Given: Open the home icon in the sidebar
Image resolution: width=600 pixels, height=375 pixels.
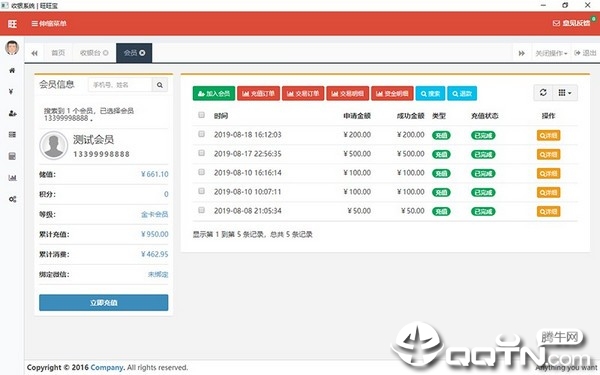Looking at the screenshot, I should (x=12, y=70).
